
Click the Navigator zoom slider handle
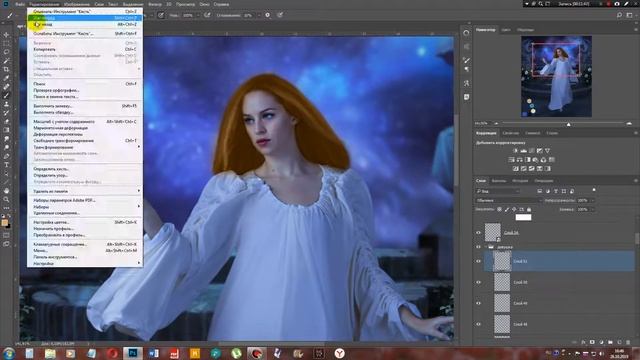(x=569, y=124)
